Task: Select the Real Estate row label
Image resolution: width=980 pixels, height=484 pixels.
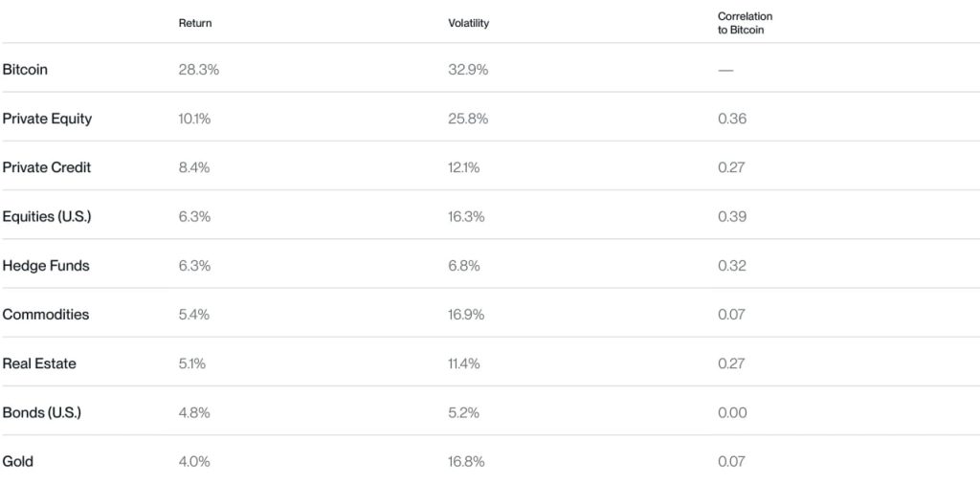Action: tap(39, 363)
